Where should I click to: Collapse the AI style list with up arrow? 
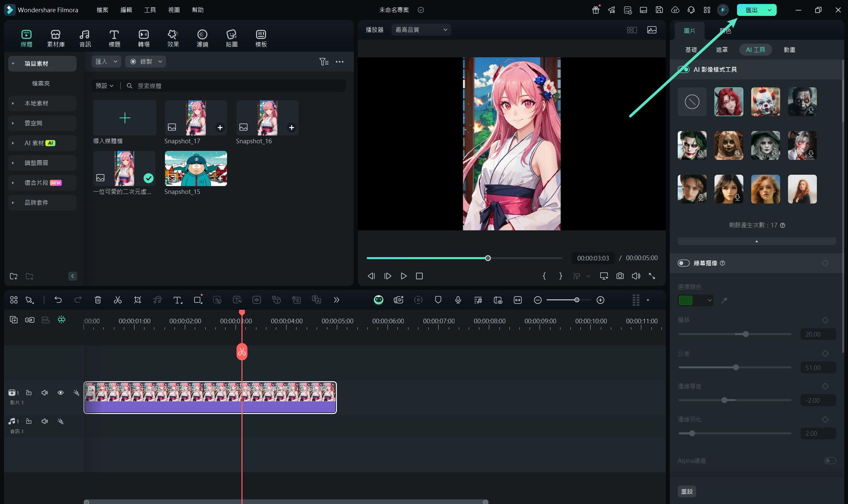[x=757, y=241]
